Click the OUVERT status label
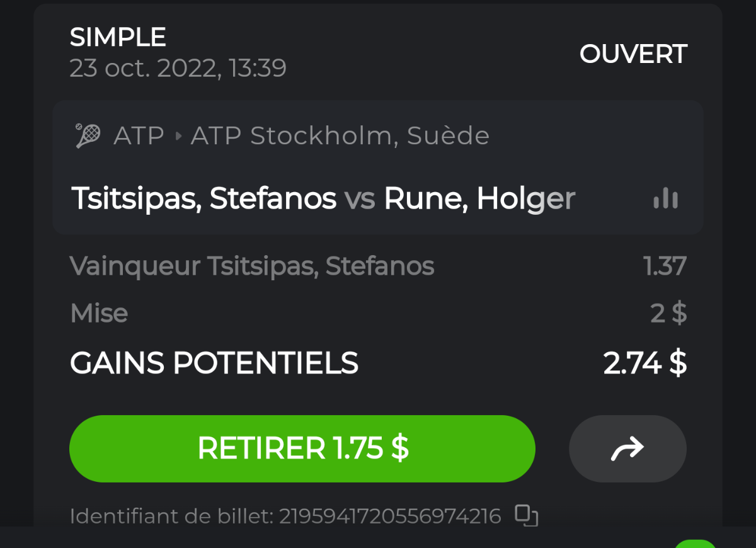This screenshot has width=756, height=548. click(x=633, y=54)
